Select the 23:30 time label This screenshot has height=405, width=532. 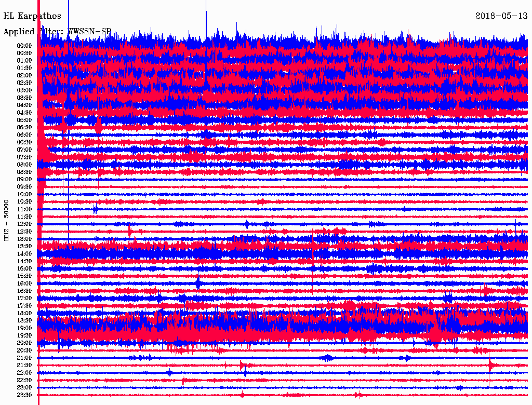click(24, 395)
